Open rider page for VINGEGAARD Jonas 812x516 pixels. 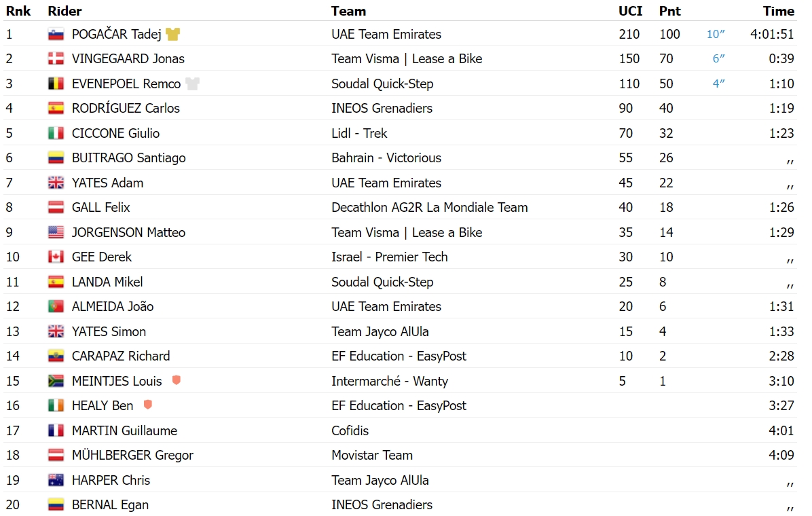(x=128, y=59)
